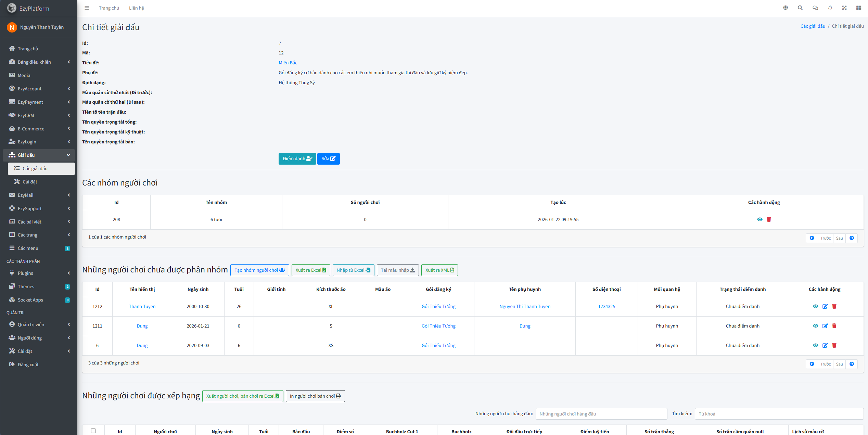Click the search magnifier icon in header

point(800,8)
